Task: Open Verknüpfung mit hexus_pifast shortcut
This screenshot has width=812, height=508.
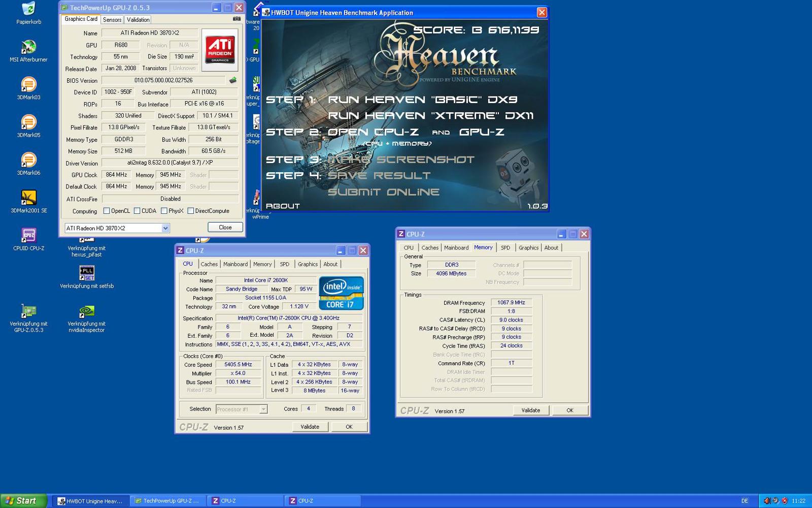Action: [x=86, y=248]
